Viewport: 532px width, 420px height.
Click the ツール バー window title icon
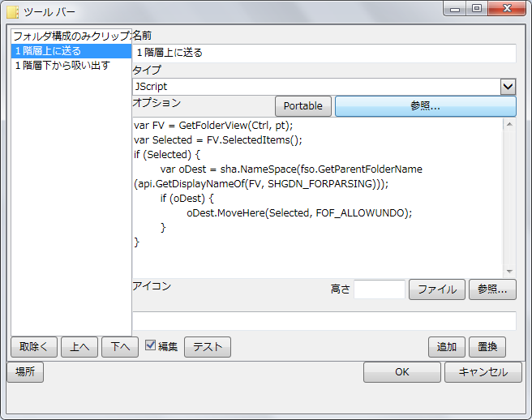pyautogui.click(x=13, y=12)
